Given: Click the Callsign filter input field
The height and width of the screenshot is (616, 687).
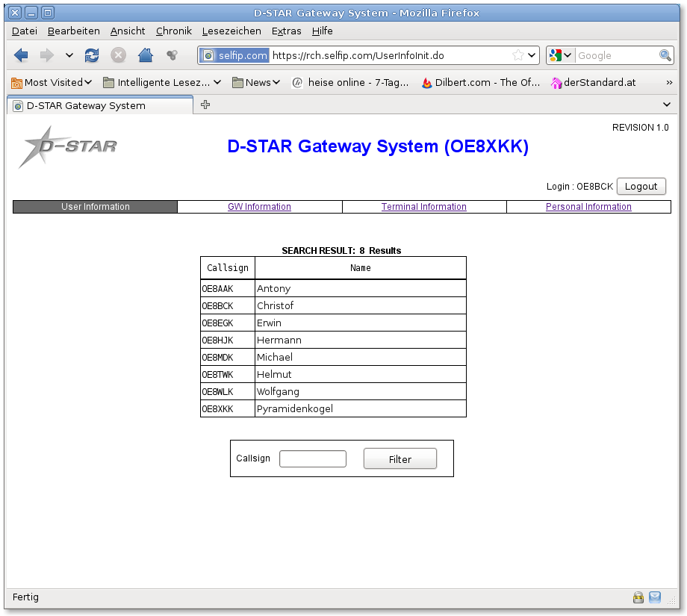Looking at the screenshot, I should coord(313,458).
